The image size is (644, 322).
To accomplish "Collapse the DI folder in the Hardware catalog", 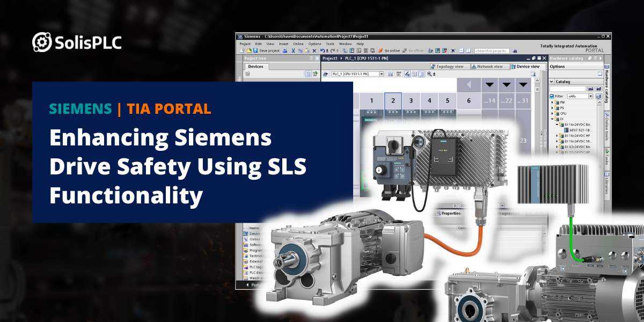I will 552,119.
